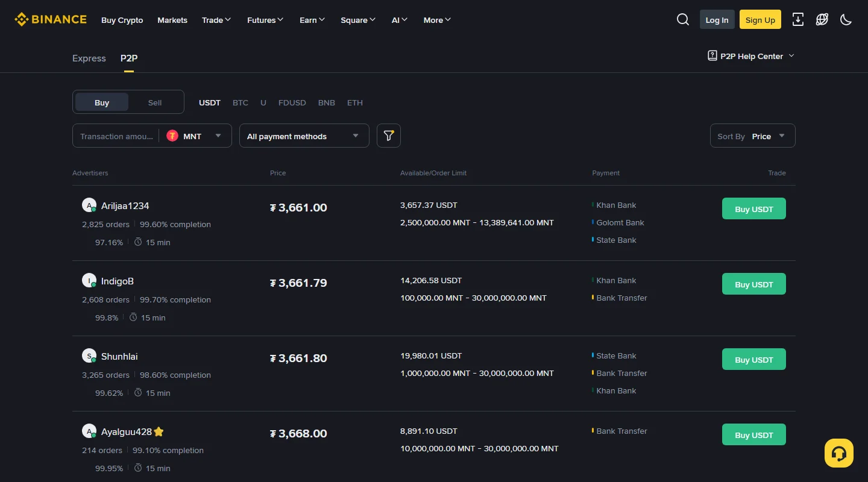Screen dimensions: 868x482
Task: Click clock icon in Ayalguu428's row
Action: (138, 468)
